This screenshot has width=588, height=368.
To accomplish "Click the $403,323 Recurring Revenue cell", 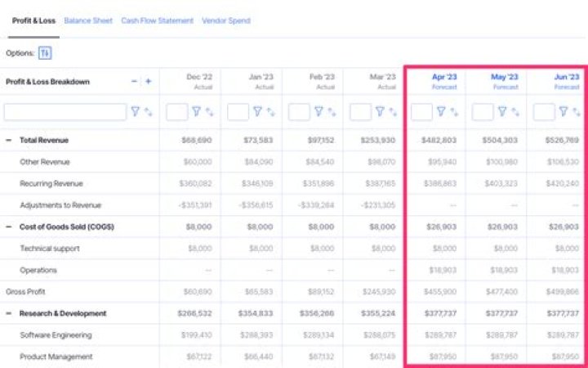I will pyautogui.click(x=501, y=184).
